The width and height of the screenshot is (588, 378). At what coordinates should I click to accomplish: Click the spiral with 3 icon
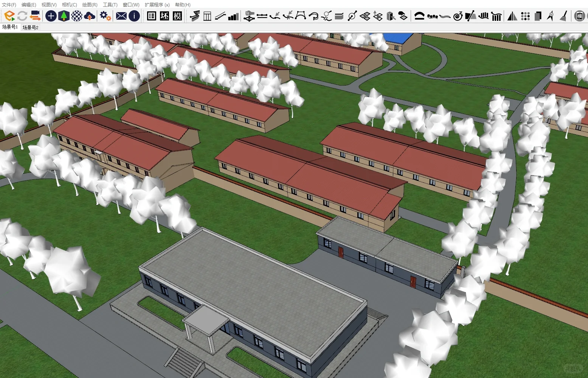point(458,16)
